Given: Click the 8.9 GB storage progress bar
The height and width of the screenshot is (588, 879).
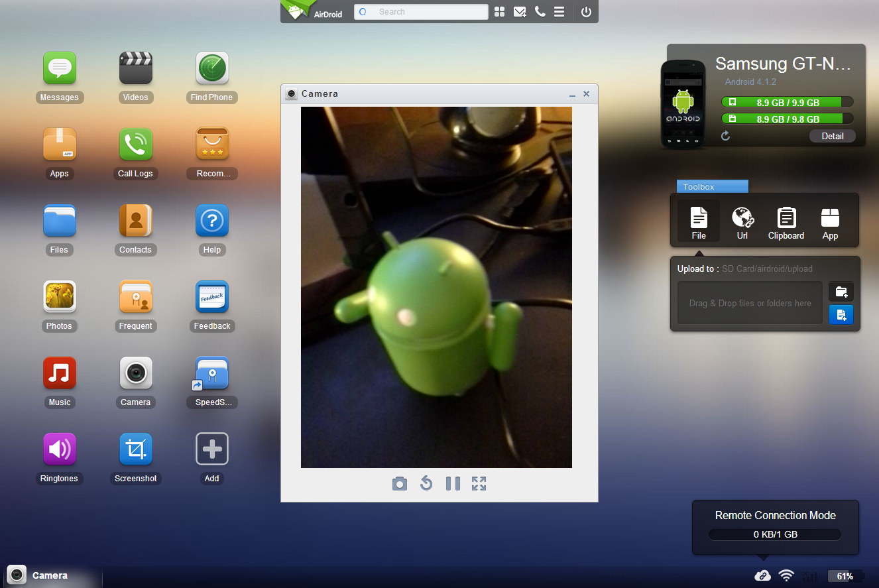Looking at the screenshot, I should [x=787, y=102].
